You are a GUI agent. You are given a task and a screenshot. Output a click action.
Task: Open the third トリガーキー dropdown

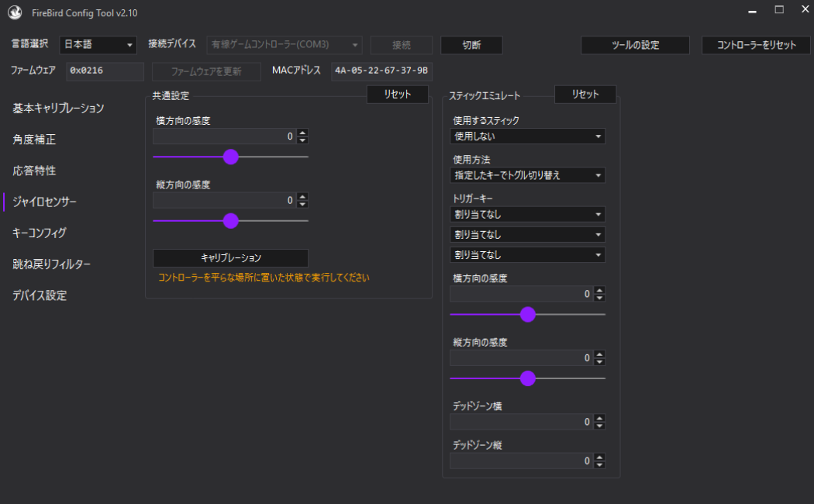coord(527,255)
